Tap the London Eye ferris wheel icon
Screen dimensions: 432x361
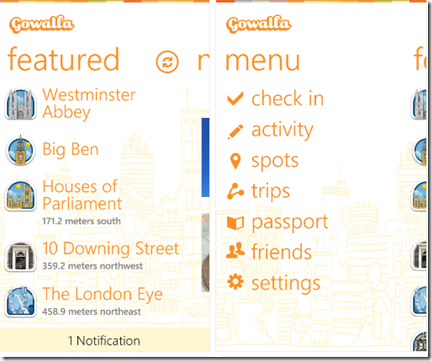pos(21,301)
